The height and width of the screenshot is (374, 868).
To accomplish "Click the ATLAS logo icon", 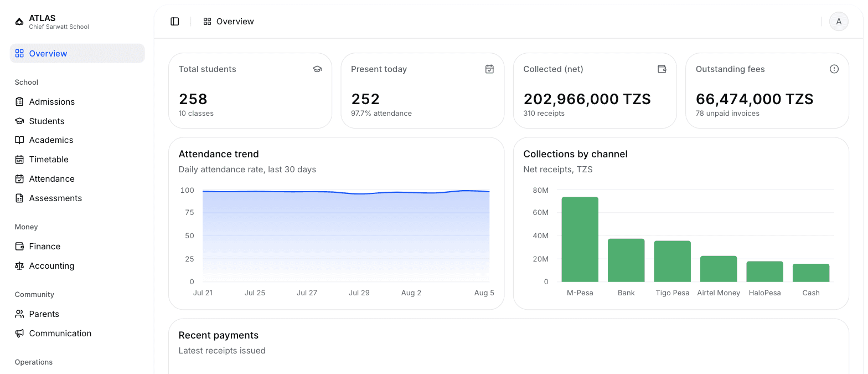I will (x=19, y=22).
